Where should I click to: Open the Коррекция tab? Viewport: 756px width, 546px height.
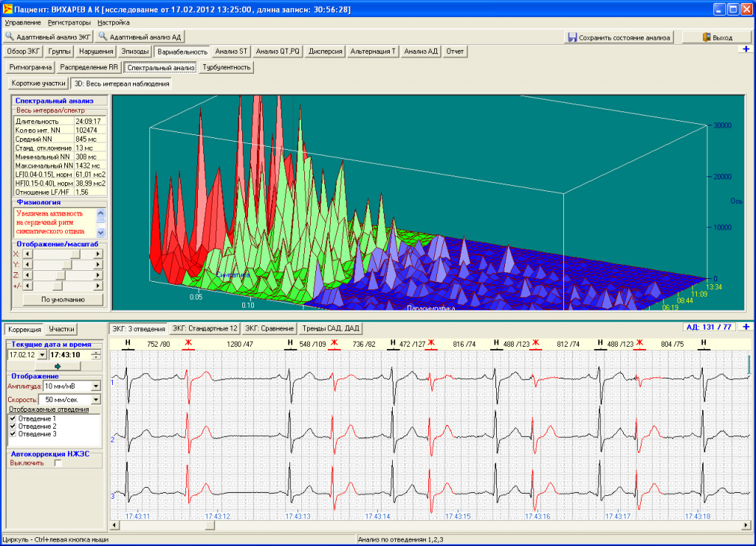point(24,329)
